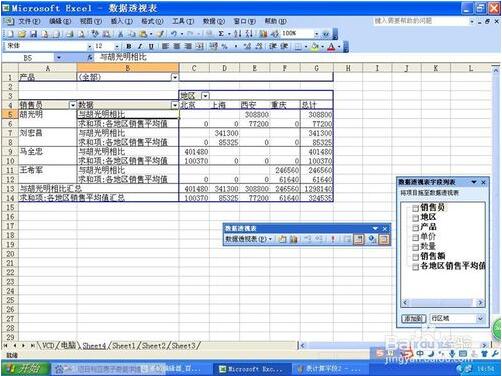Click the Copy toolbar icon

[132, 34]
